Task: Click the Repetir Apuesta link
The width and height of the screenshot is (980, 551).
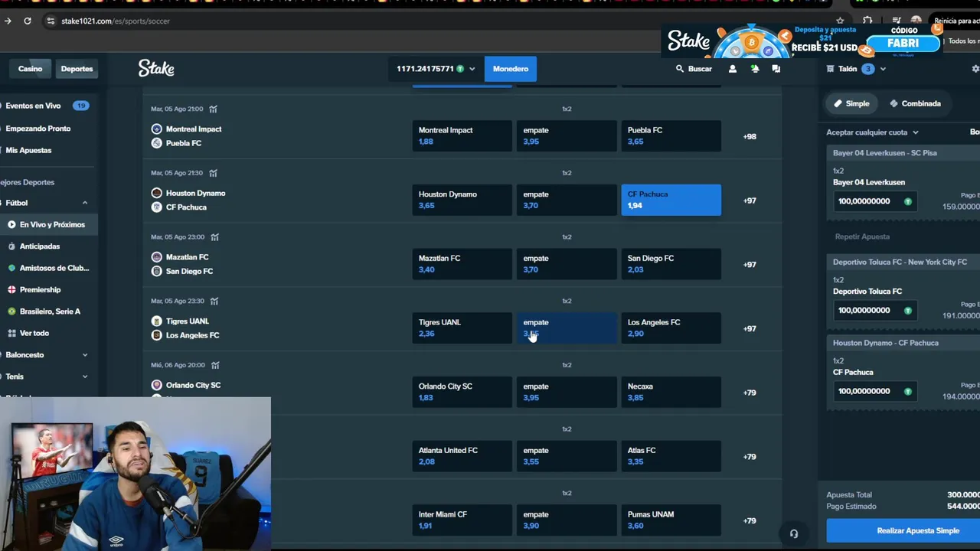Action: coord(862,236)
